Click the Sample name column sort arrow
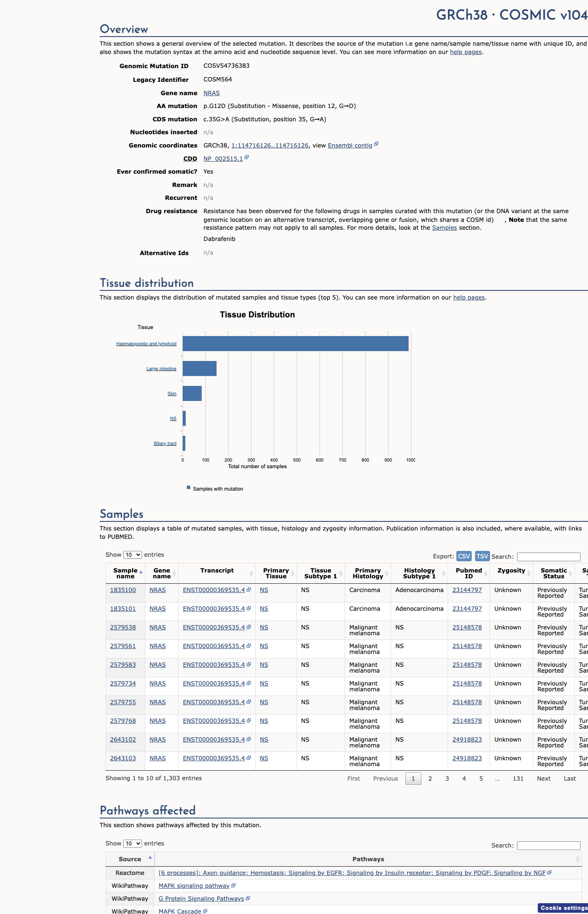Image resolution: width=588 pixels, height=914 pixels. pos(141,572)
